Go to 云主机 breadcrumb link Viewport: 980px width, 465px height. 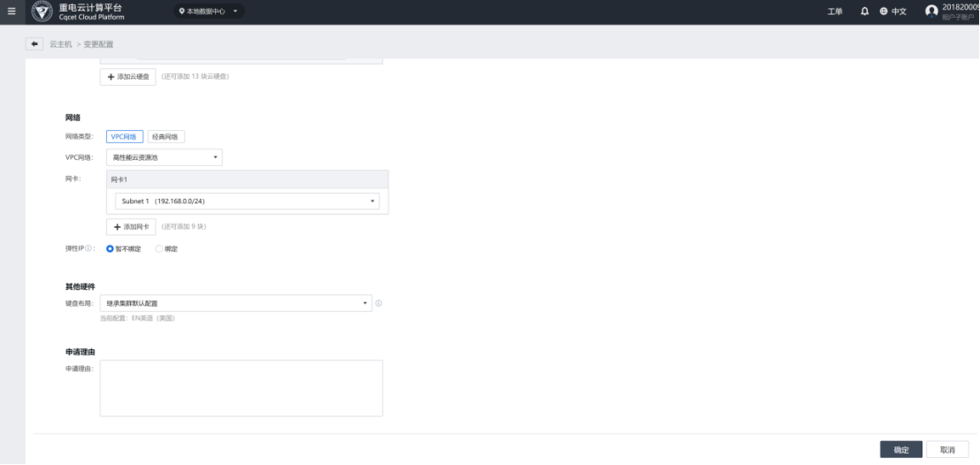tap(60, 44)
